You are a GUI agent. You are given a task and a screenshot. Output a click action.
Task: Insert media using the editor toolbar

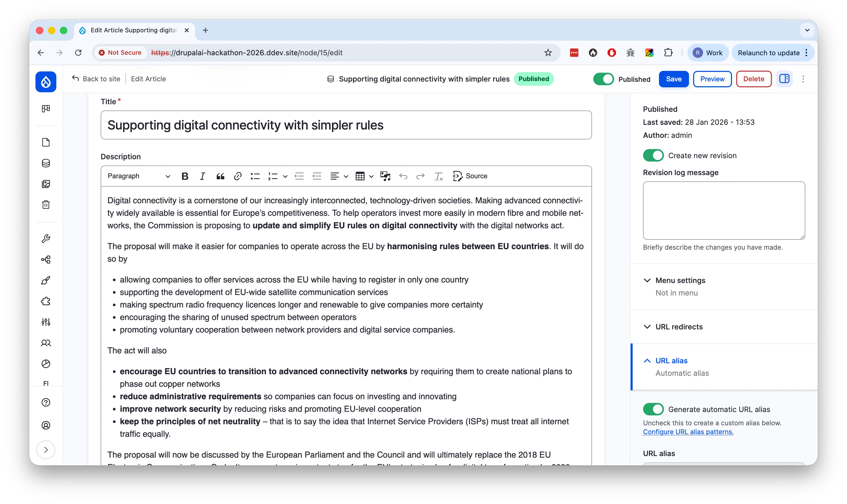[386, 176]
